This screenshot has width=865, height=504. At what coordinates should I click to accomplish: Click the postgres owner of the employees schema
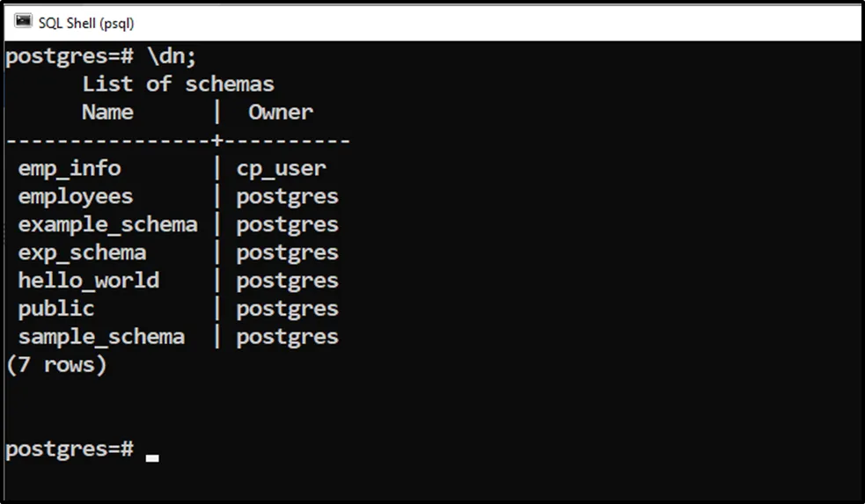(x=287, y=197)
